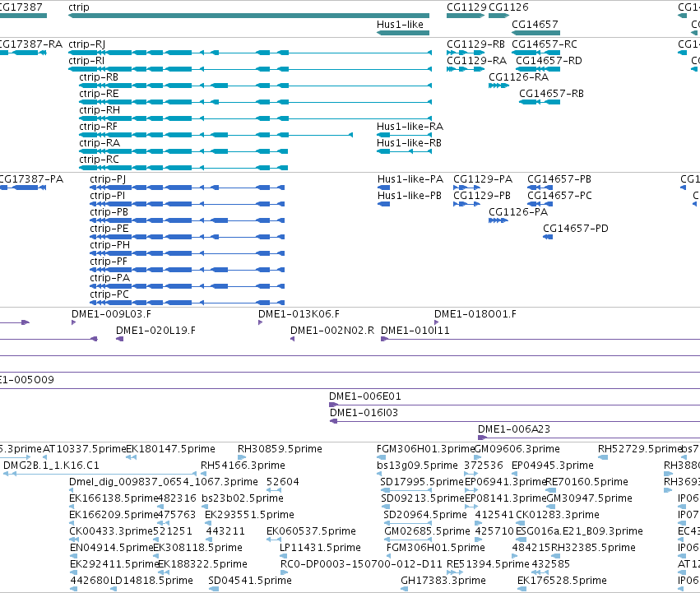Image resolution: width=700 pixels, height=593 pixels.
Task: Select the GH17383.3prime EST label
Action: (443, 581)
